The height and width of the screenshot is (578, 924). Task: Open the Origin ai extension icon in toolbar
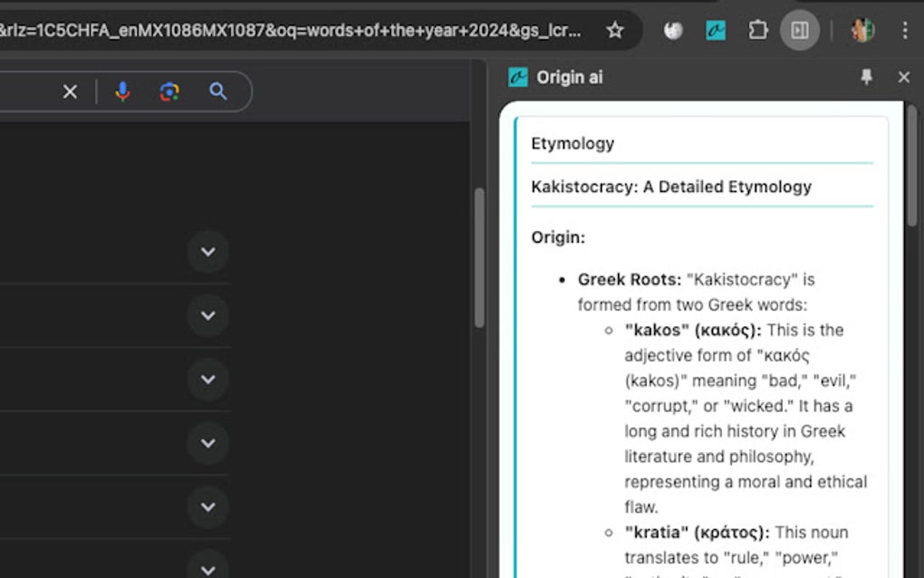tap(716, 30)
